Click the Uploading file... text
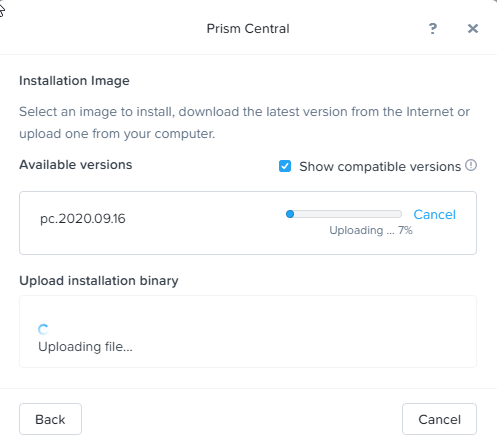The height and width of the screenshot is (448, 497). 85,347
